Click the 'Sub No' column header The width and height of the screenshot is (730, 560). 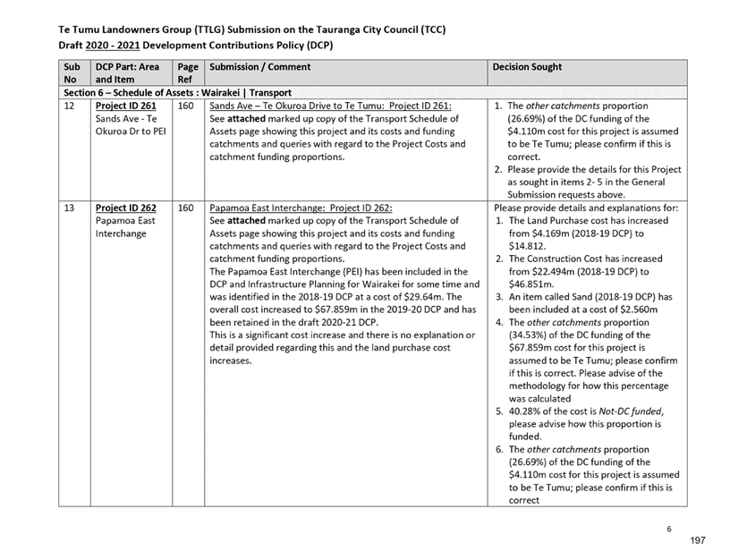(x=74, y=73)
